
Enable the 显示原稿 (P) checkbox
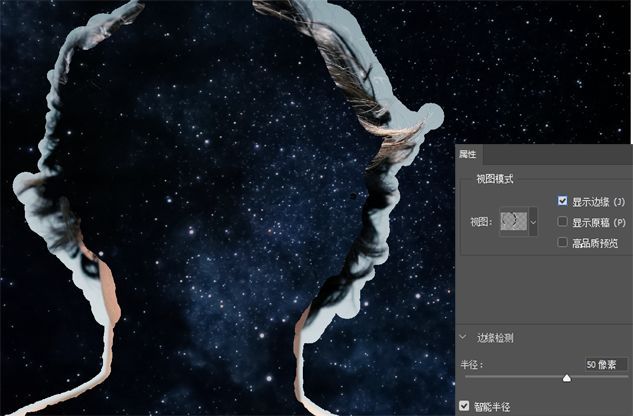(x=562, y=221)
